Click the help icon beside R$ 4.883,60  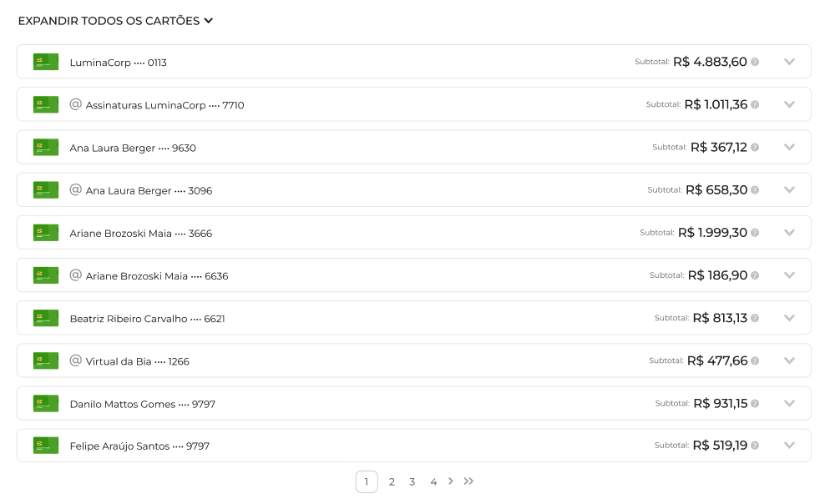pos(755,62)
